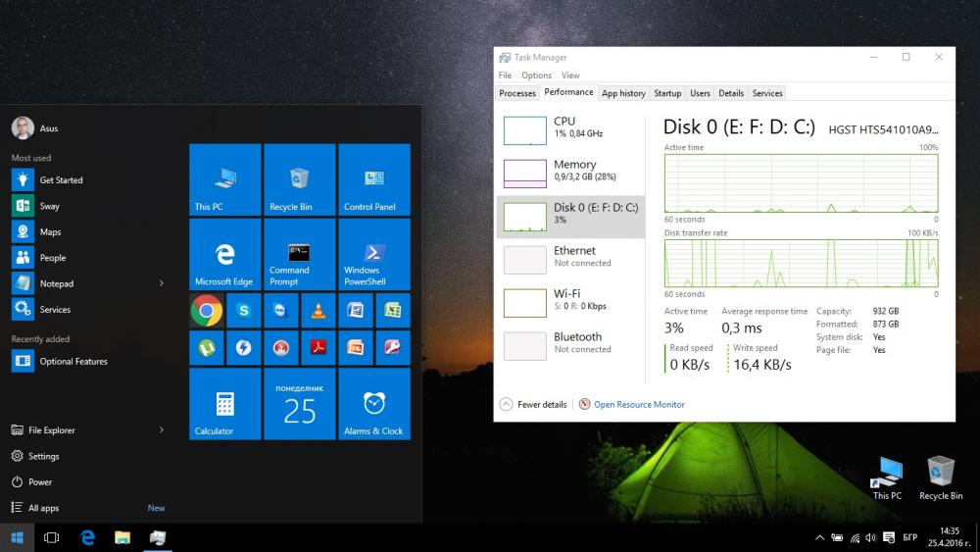
Task: Open the Alarms & Clock tile
Action: [x=374, y=404]
